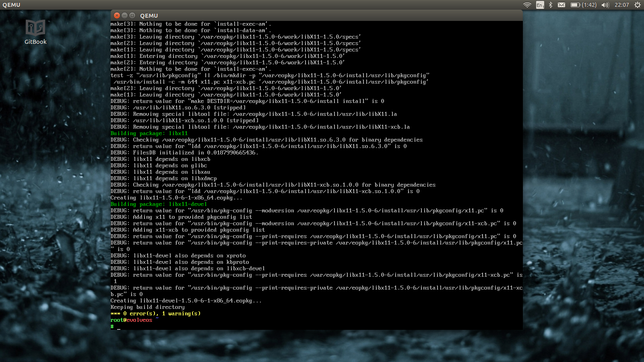
Task: Open the En keyboard layout indicator
Action: [x=540, y=5]
